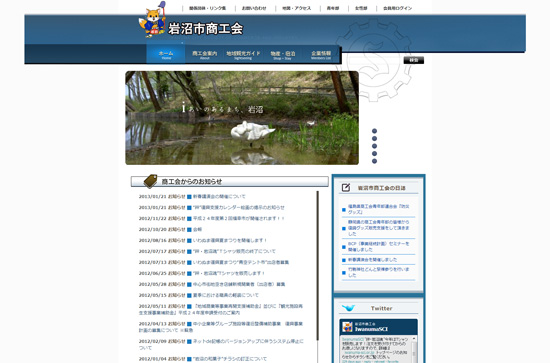550x363 pixels.
Task: Open the 2012/07/17 Tシャツ販売の終了 notice
Action: 234,251
